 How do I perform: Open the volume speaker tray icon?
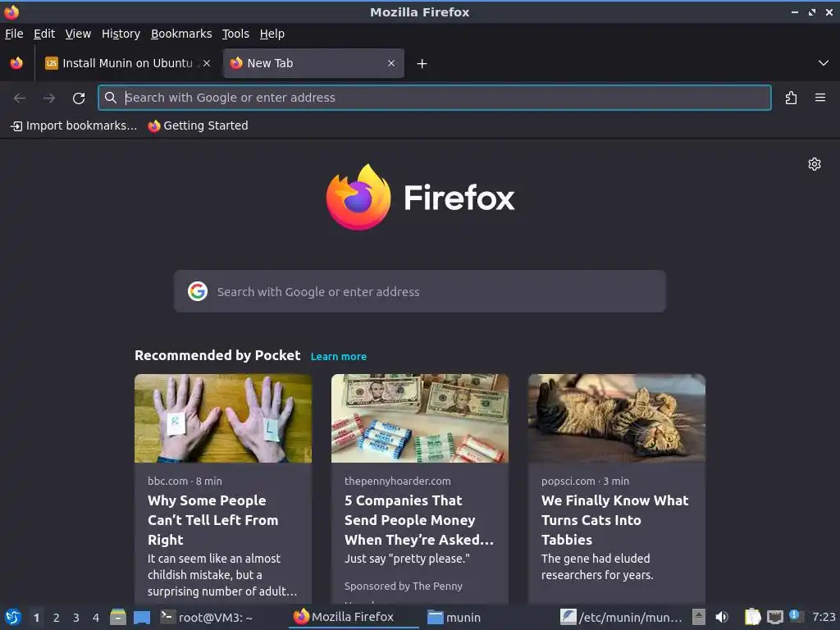(x=722, y=617)
